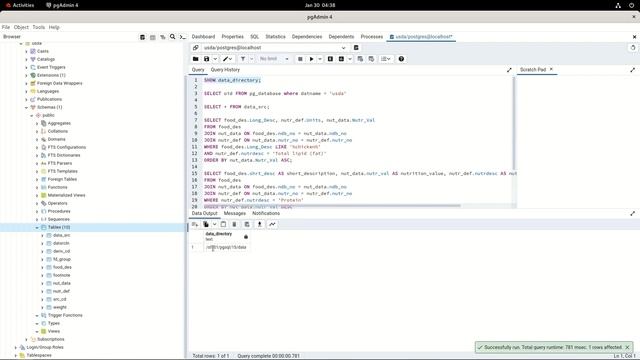Viewport: 640px width, 360px height.
Task: Click the lock icon in data_directory column
Action: point(246,237)
